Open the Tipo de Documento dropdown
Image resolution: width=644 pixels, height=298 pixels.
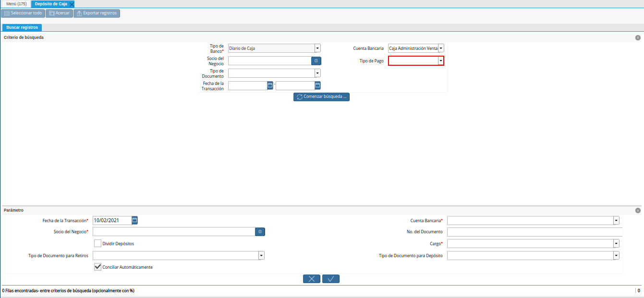click(x=317, y=73)
